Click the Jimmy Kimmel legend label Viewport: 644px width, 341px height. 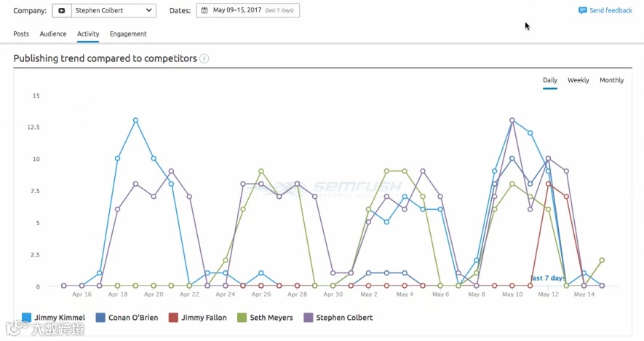tap(60, 318)
